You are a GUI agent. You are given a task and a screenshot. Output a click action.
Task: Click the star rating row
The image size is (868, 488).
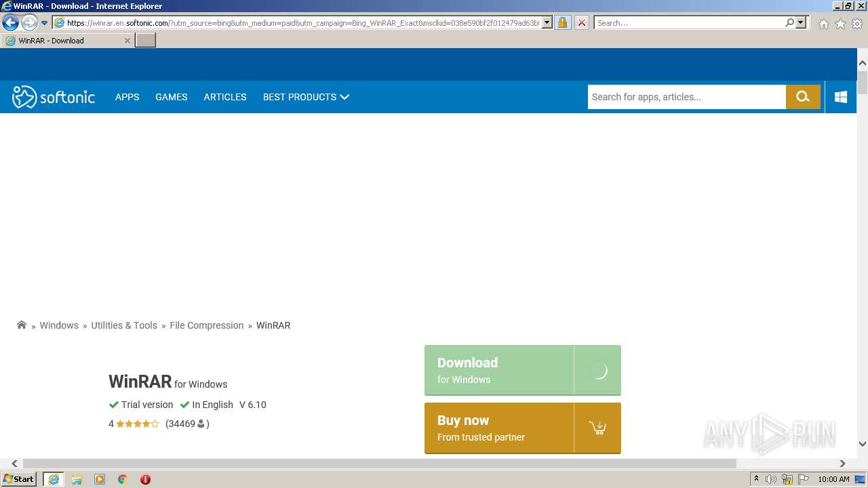137,424
